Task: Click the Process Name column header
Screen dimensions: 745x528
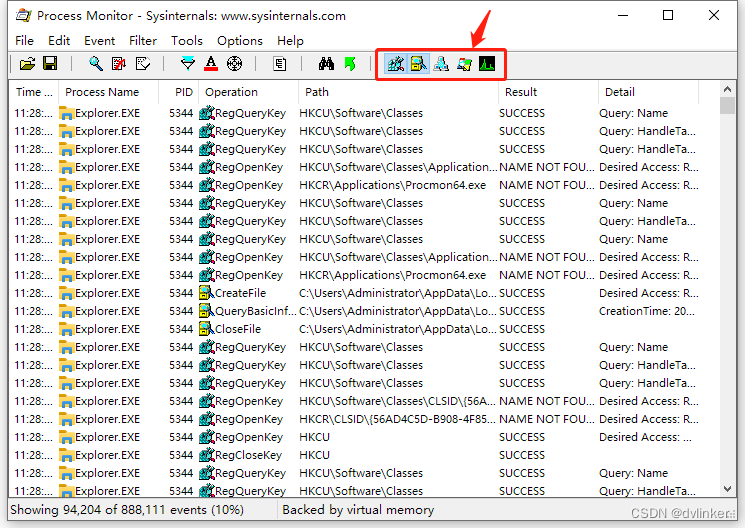Action: [x=108, y=92]
